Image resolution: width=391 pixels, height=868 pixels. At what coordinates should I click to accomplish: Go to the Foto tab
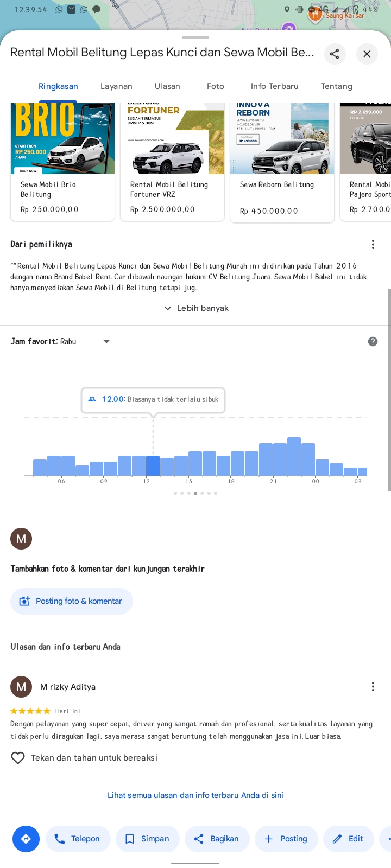click(216, 86)
